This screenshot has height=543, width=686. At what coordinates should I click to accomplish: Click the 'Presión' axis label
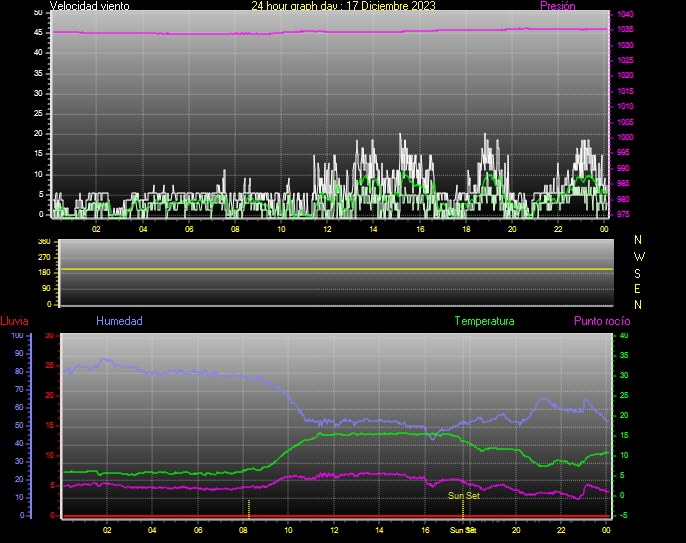pyautogui.click(x=558, y=6)
